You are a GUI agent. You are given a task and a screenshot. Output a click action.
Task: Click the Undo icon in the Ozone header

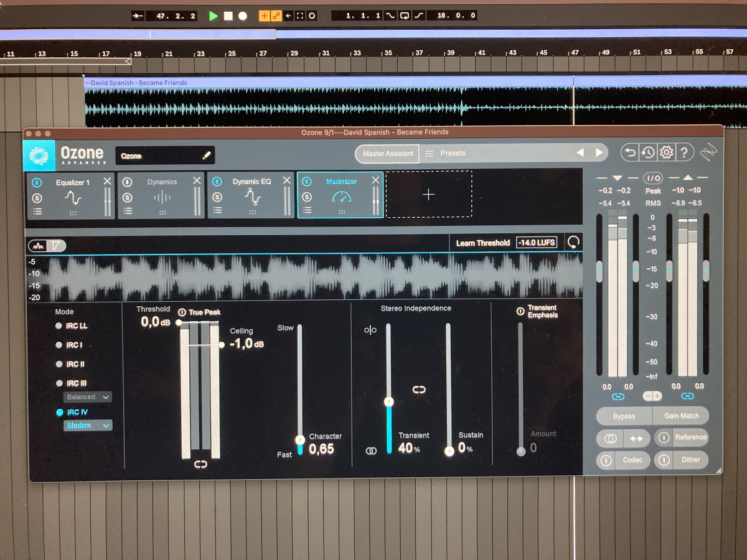pos(630,152)
